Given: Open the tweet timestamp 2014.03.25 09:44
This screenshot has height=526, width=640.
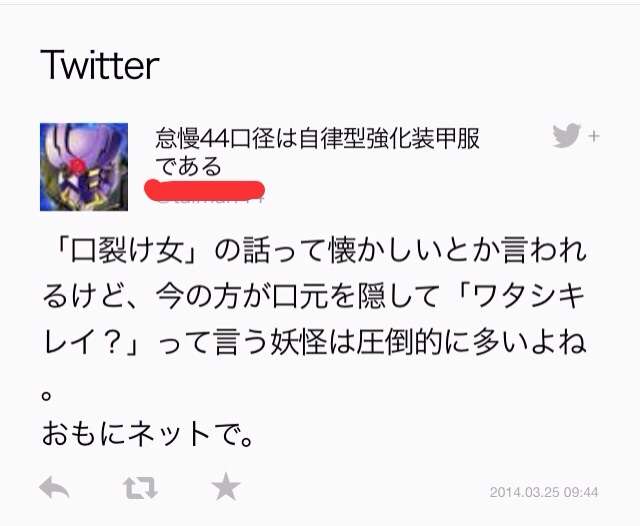Looking at the screenshot, I should pyautogui.click(x=544, y=492).
